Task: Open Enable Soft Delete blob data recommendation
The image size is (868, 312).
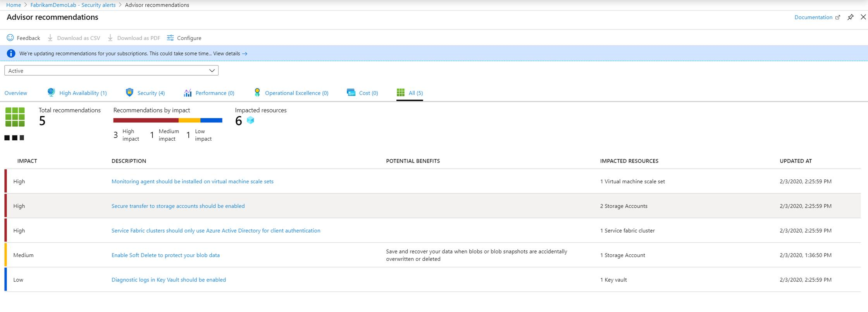Action: point(165,255)
